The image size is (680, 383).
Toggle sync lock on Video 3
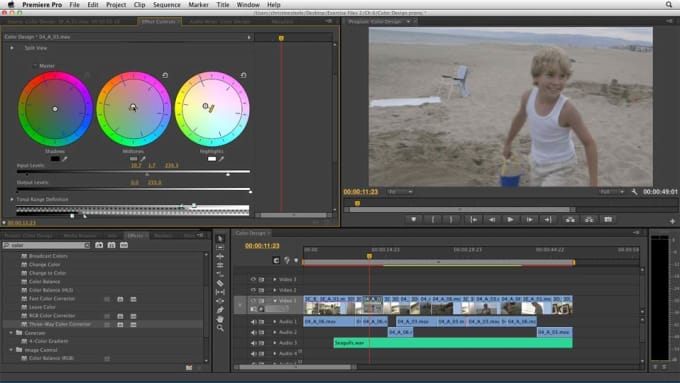(x=262, y=279)
